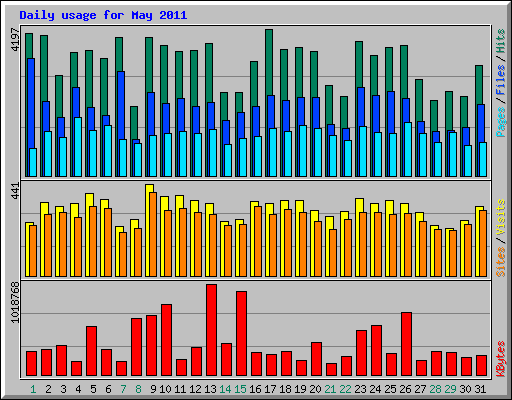Select day 24 on the x-axis
The width and height of the screenshot is (512, 400).
(375, 389)
